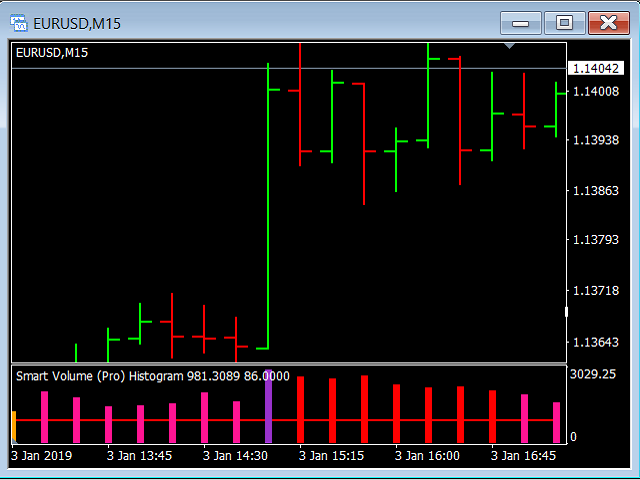The image size is (640, 480).
Task: Minimize the EURUSD,M15 chart window
Action: [521, 23]
